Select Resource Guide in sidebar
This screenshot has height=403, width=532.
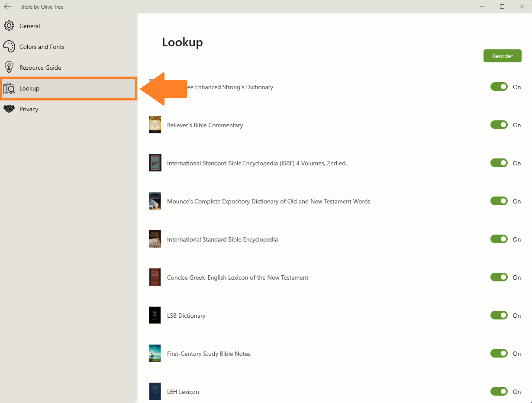point(68,68)
